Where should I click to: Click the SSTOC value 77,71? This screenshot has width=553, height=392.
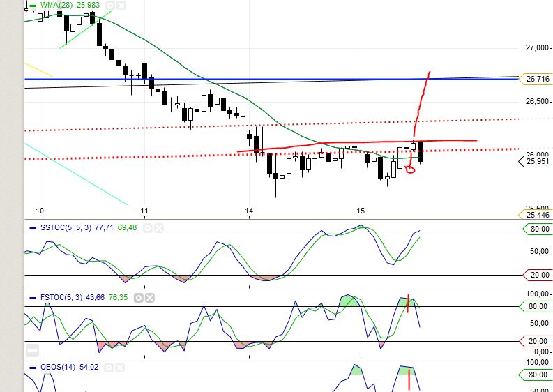coord(104,228)
